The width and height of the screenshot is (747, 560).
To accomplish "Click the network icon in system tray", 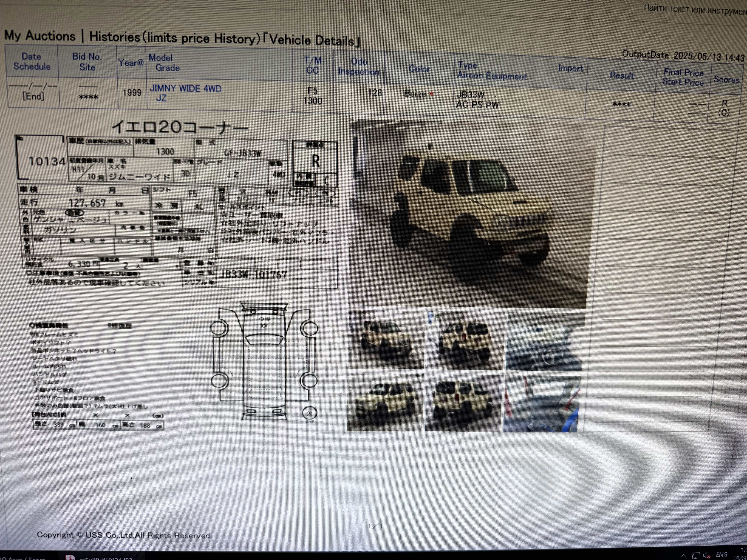I will click(695, 555).
